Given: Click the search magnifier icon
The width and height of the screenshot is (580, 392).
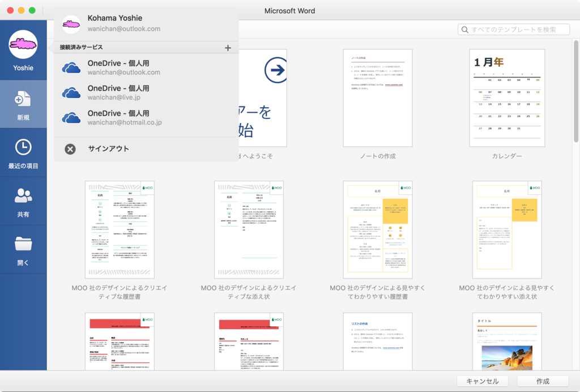Looking at the screenshot, I should tap(465, 29).
